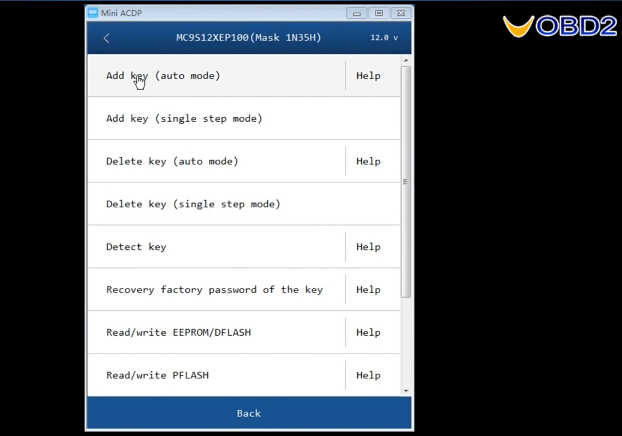Open Help for Delete key auto mode
622x436 pixels.
click(368, 161)
